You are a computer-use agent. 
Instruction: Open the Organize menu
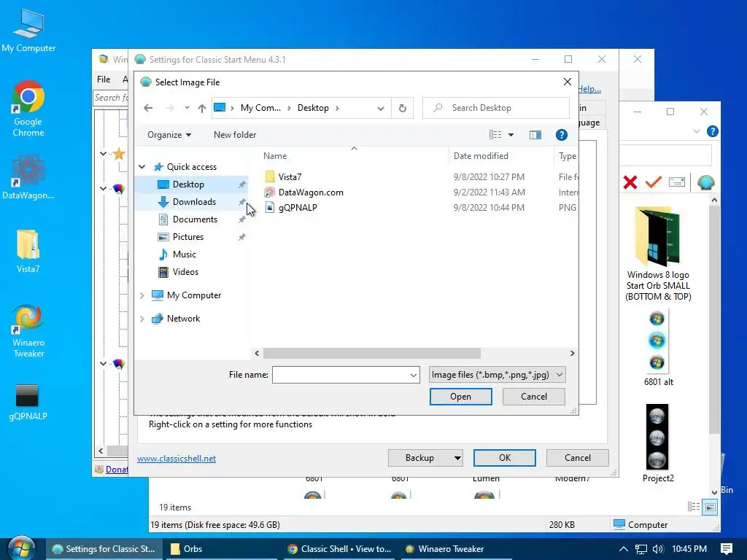pos(169,135)
